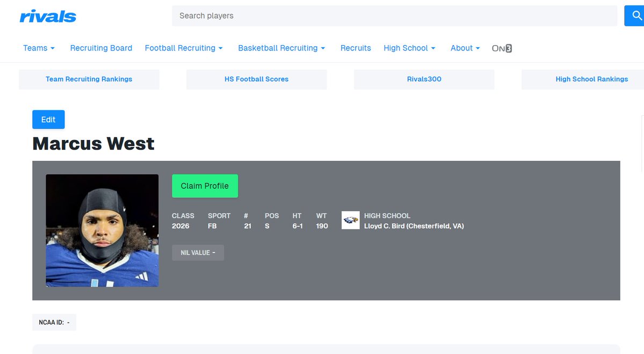Expand the Basketball Recruiting dropdown

(282, 48)
